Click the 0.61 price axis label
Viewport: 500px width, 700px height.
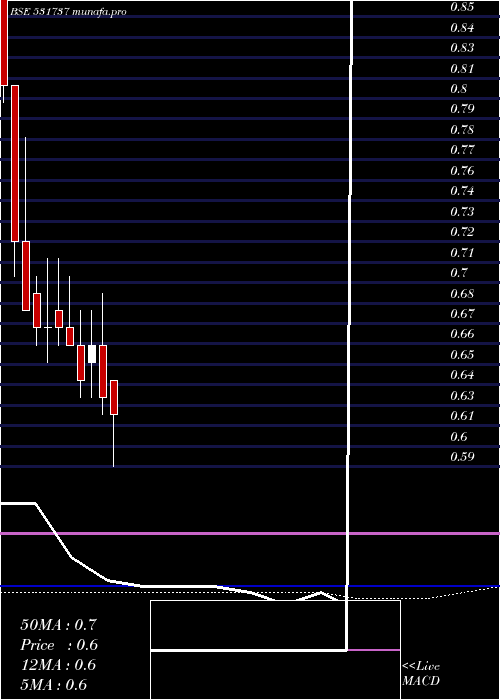click(462, 416)
